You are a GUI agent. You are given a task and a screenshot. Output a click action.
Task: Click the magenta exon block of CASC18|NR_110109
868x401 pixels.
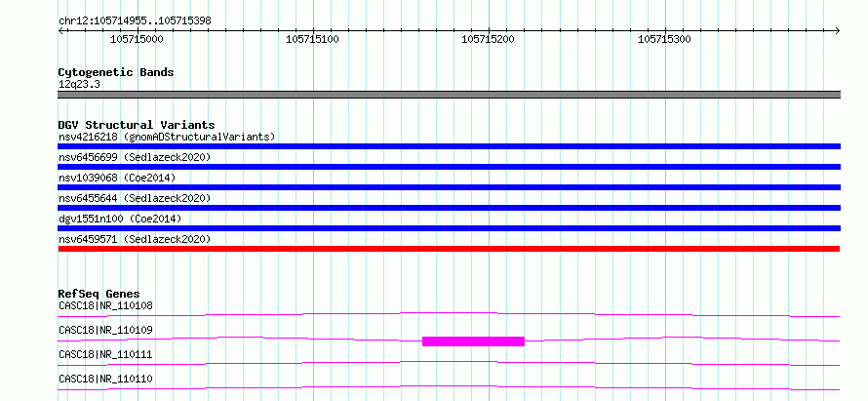[473, 341]
